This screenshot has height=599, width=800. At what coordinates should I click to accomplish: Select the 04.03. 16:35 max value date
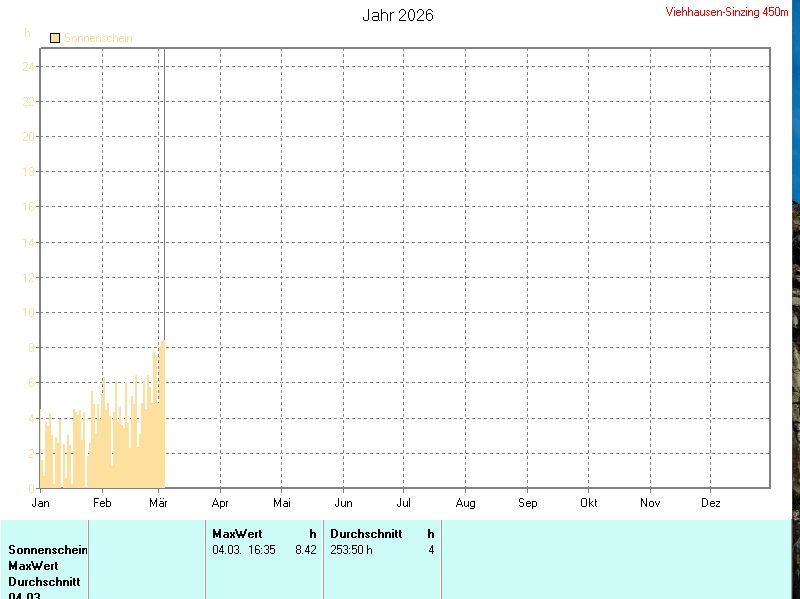click(x=244, y=549)
